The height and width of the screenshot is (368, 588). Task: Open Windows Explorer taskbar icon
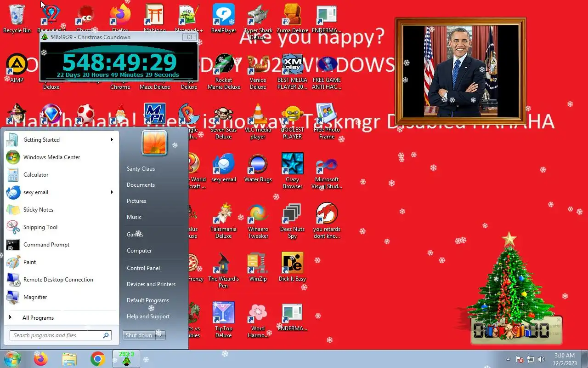pyautogui.click(x=69, y=359)
